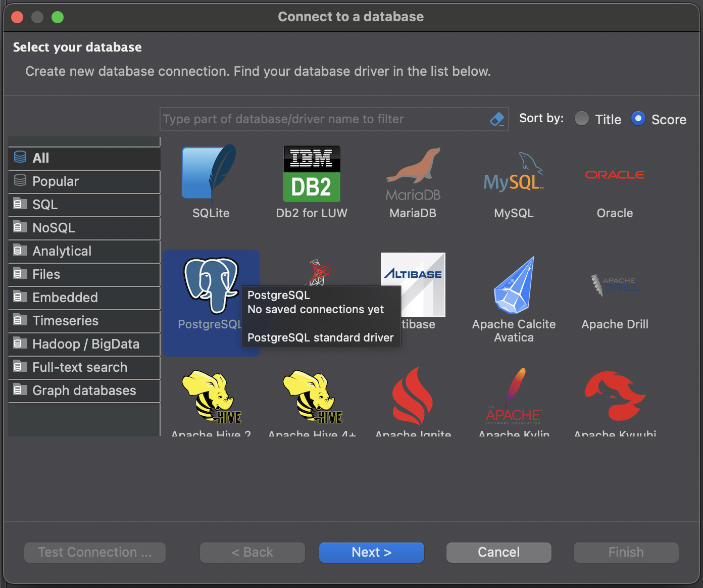This screenshot has width=703, height=588.
Task: Switch to the SQL category
Action: coord(84,205)
